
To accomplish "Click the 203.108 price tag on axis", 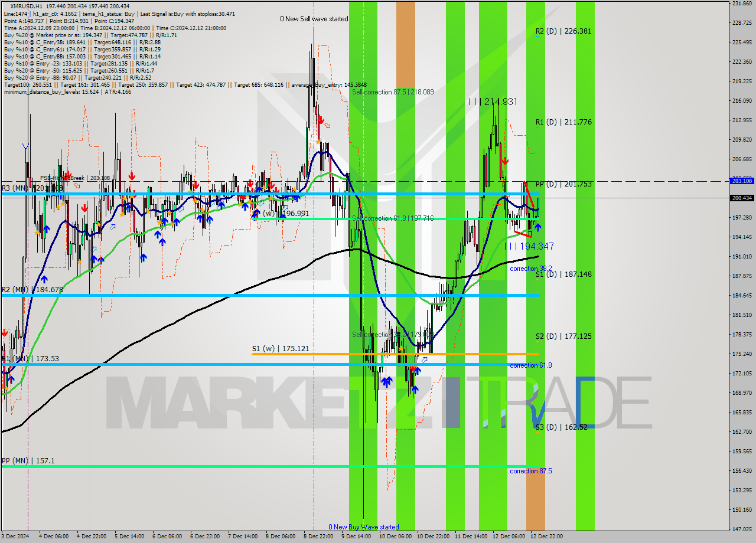I will 742,181.
